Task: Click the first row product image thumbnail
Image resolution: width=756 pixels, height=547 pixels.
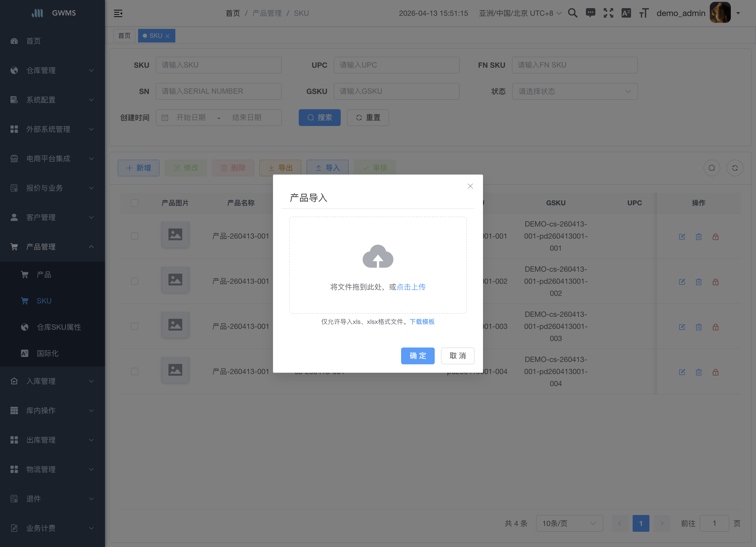Action: pos(175,234)
